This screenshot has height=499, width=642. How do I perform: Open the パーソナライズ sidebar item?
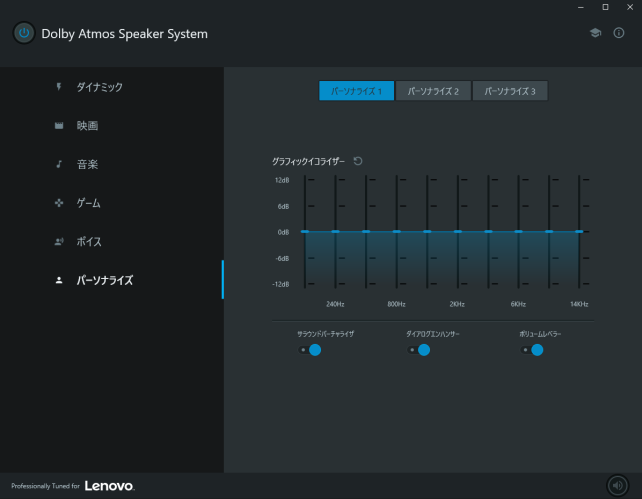click(x=105, y=280)
